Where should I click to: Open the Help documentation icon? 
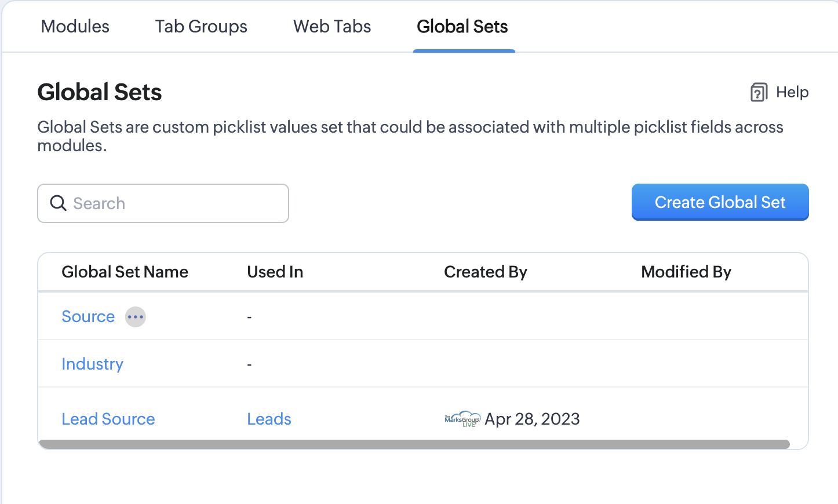[x=759, y=92]
